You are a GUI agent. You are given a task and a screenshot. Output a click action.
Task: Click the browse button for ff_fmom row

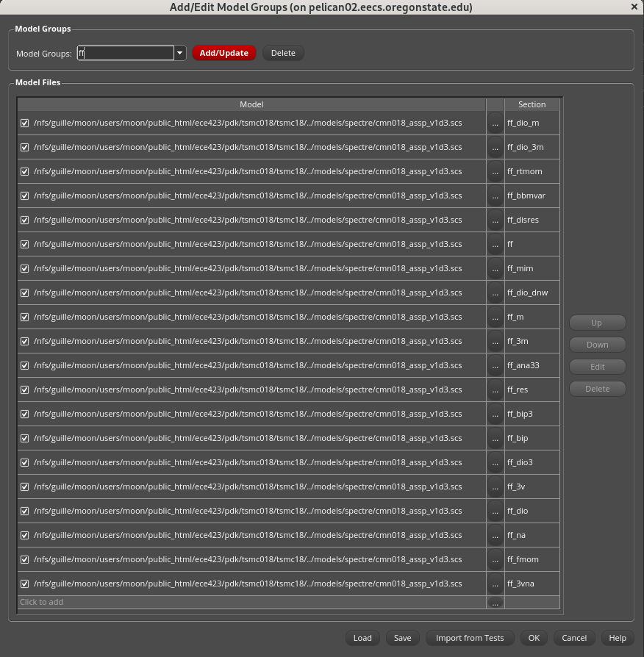click(x=495, y=560)
